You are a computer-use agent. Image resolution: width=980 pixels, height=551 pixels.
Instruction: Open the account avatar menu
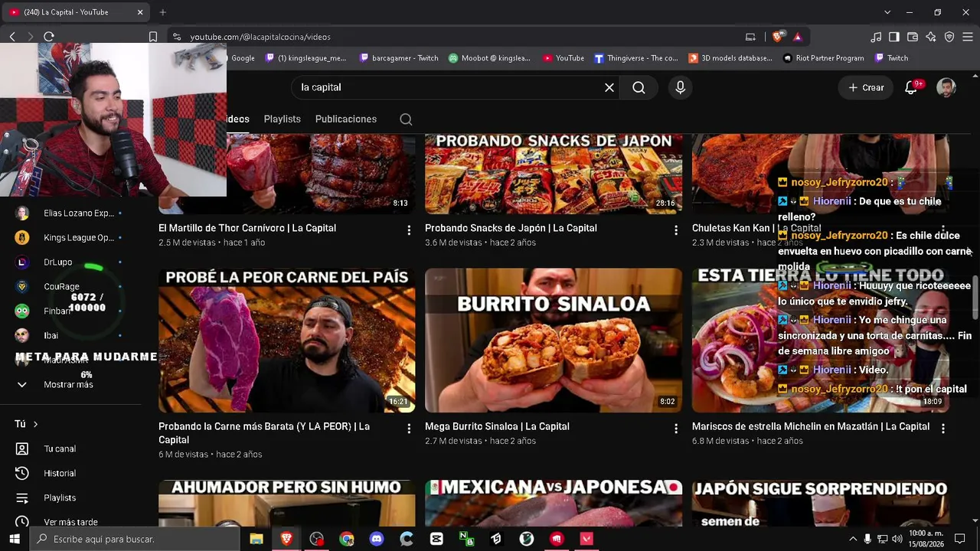point(946,87)
